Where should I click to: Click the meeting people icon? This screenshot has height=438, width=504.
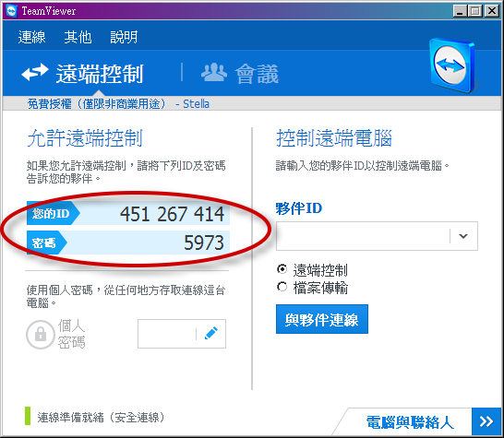pos(214,72)
